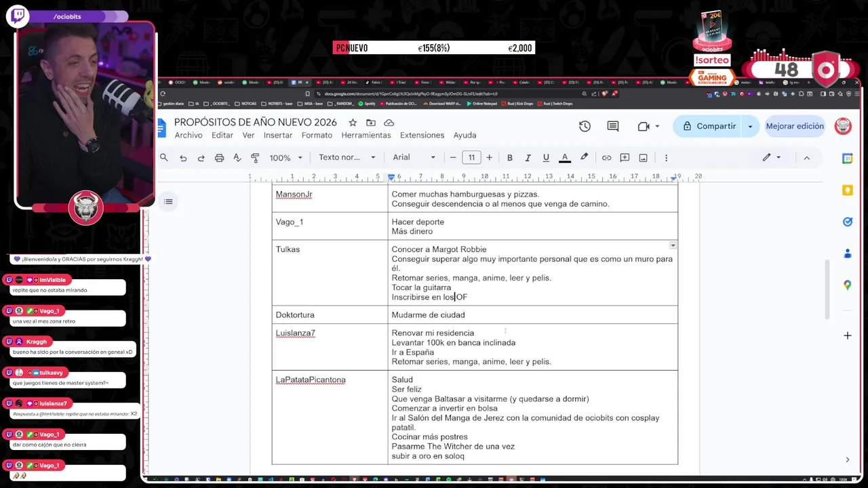Insert a link
Image resolution: width=868 pixels, height=488 pixels.
pos(606,157)
